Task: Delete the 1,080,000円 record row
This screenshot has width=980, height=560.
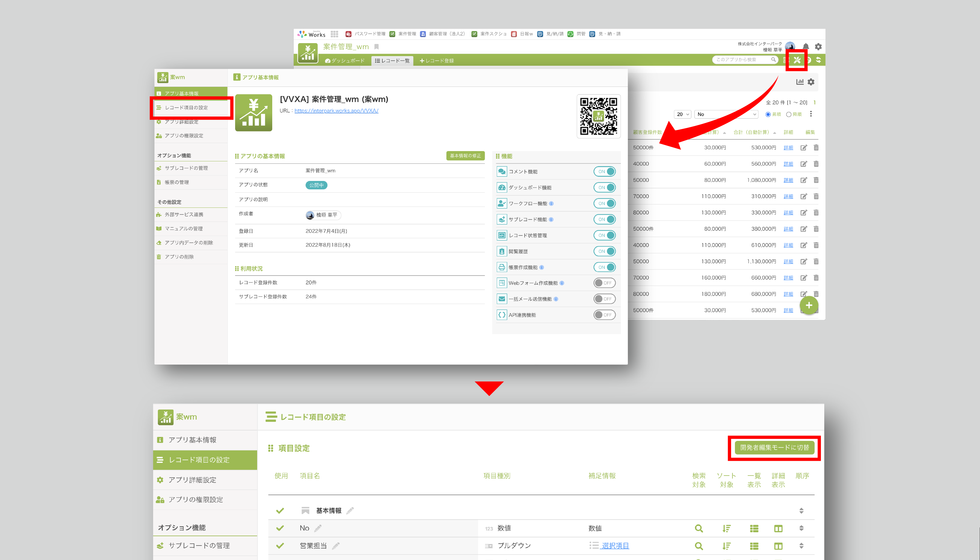Action: point(816,180)
